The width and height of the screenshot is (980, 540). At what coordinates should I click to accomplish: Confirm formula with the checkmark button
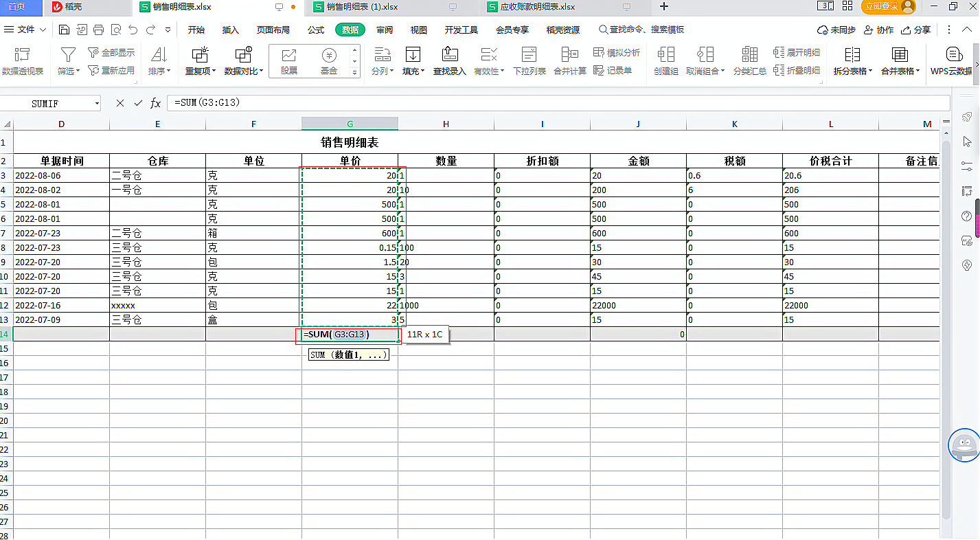point(138,103)
